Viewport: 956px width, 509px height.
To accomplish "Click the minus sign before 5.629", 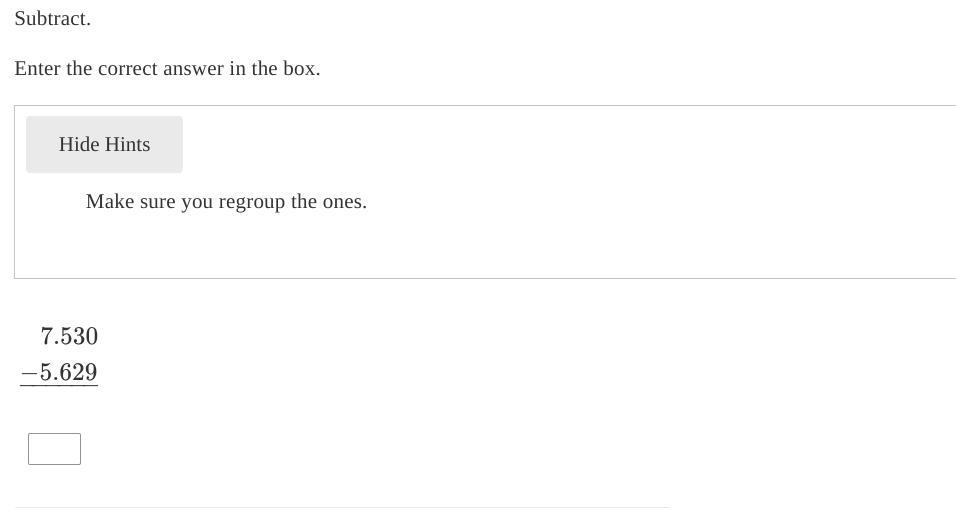I will click(x=29, y=373).
